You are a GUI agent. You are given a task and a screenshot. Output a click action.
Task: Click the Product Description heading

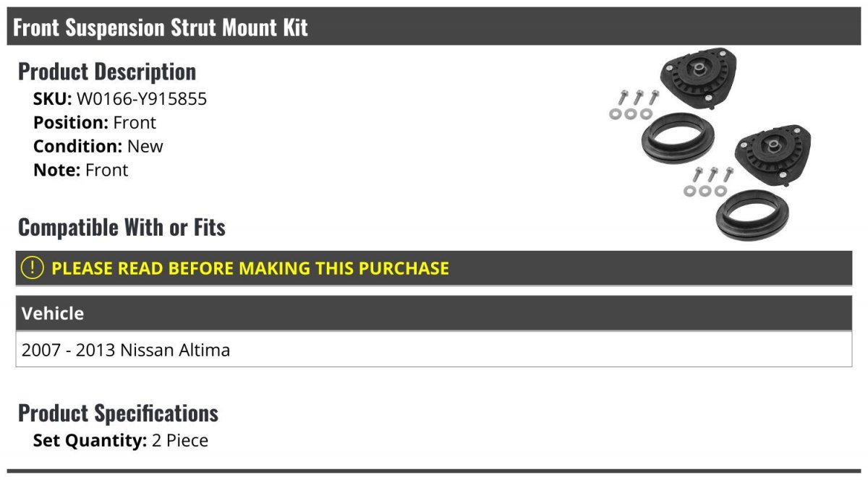click(x=107, y=72)
